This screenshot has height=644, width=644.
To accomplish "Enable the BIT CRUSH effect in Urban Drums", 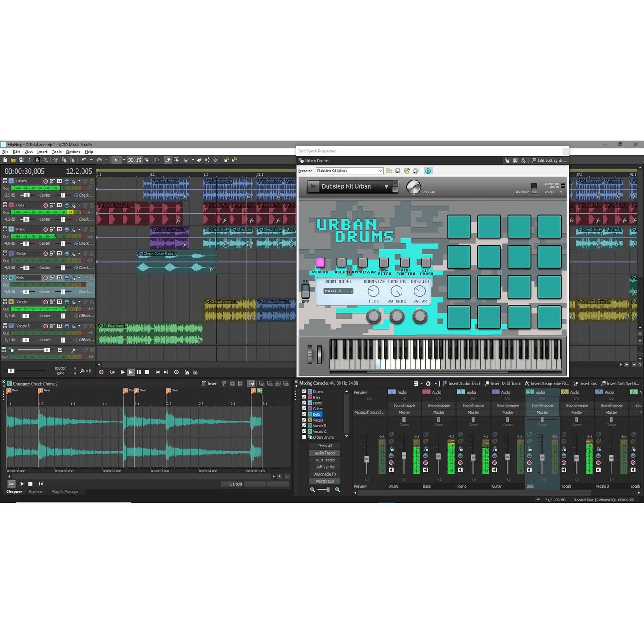I will pos(426,263).
